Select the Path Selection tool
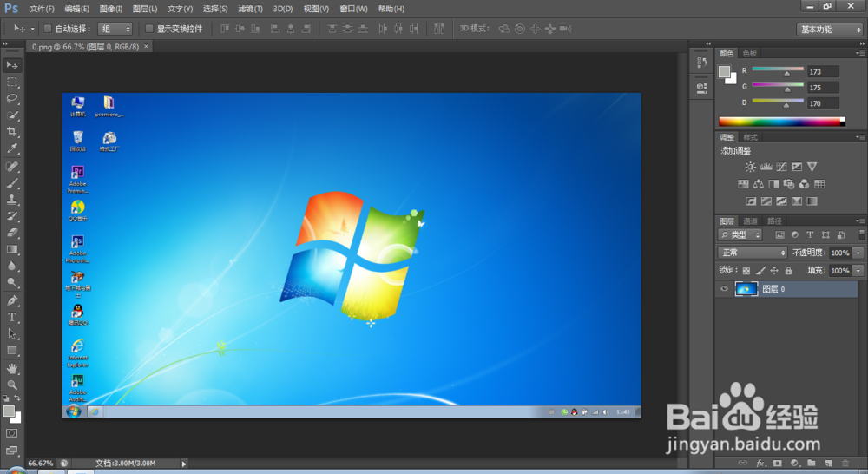 coord(11,334)
